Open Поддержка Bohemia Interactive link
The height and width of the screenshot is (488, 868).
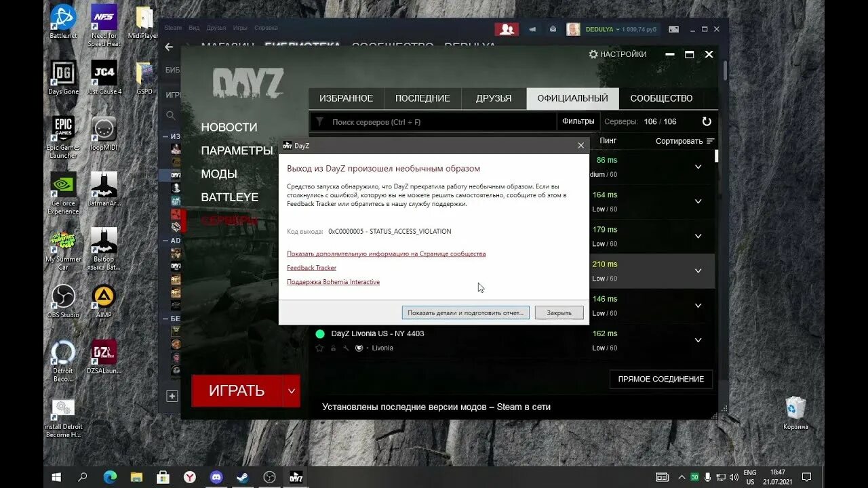click(333, 282)
